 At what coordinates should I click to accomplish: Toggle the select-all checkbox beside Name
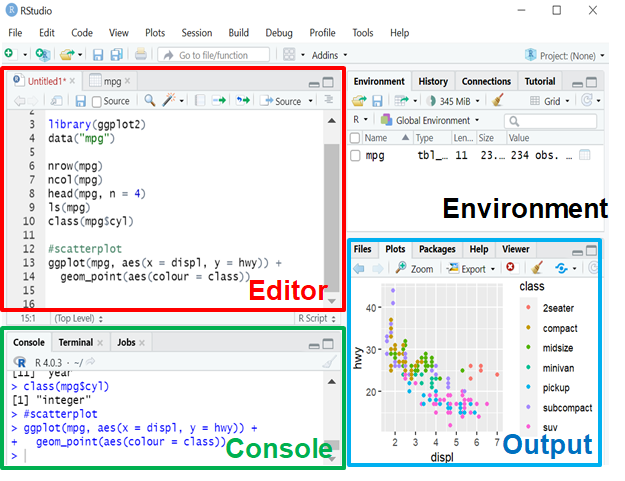pos(355,138)
